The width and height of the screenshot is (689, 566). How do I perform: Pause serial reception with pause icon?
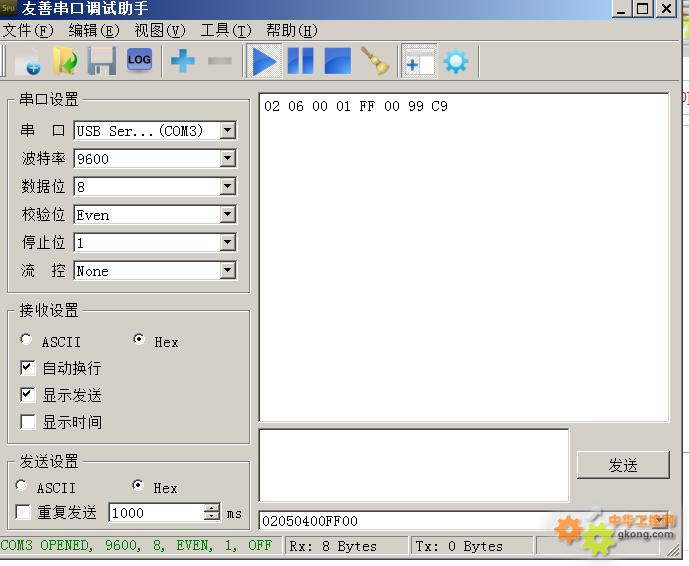301,61
